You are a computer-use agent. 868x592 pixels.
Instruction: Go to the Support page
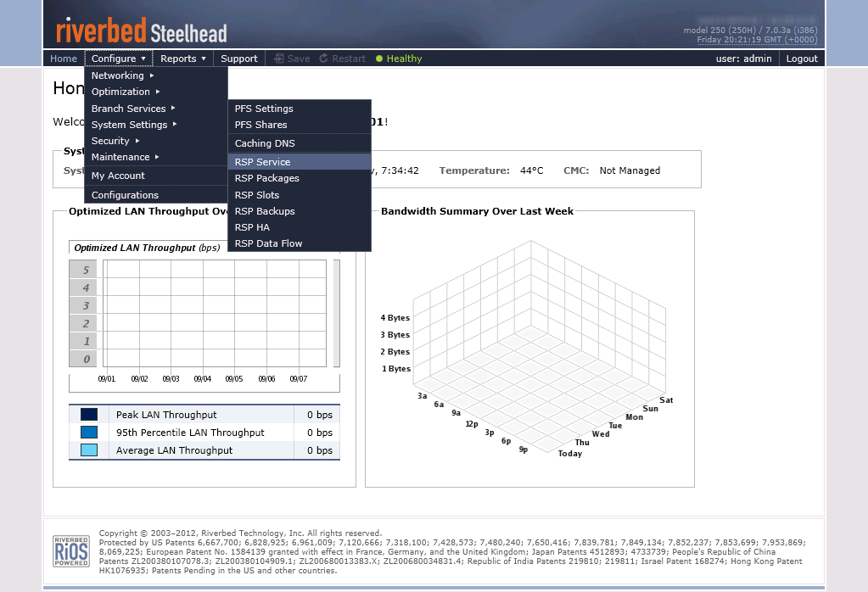239,58
